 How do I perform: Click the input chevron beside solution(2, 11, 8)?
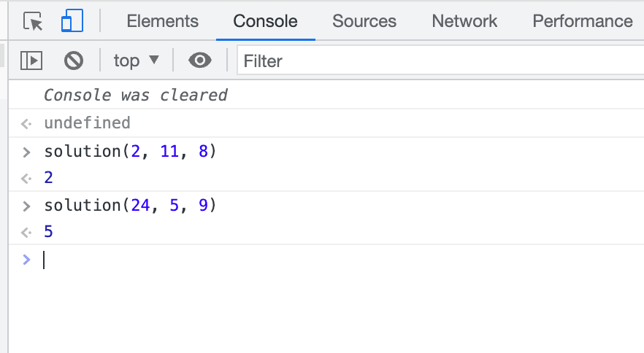pos(27,152)
